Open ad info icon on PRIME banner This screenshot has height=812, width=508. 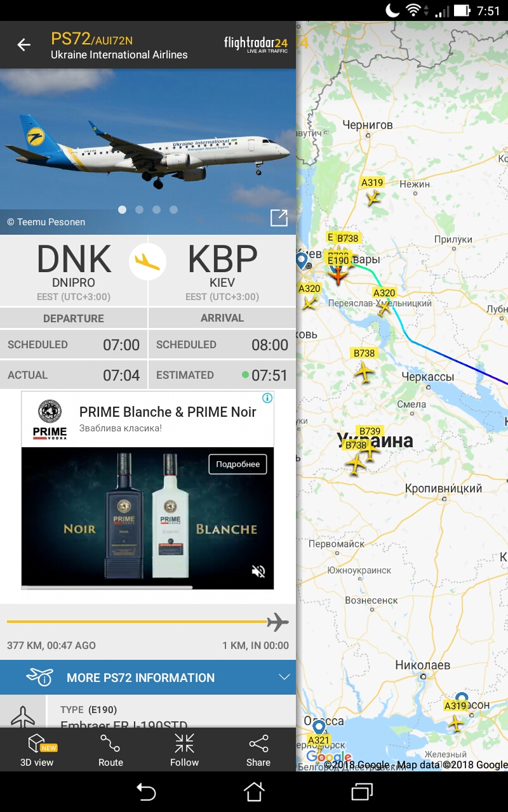tap(268, 398)
